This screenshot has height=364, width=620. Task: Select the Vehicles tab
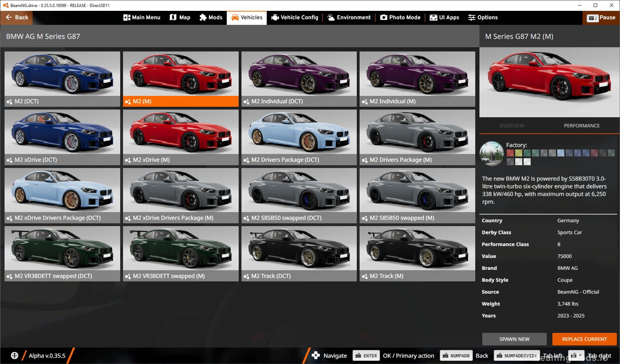[x=247, y=17]
